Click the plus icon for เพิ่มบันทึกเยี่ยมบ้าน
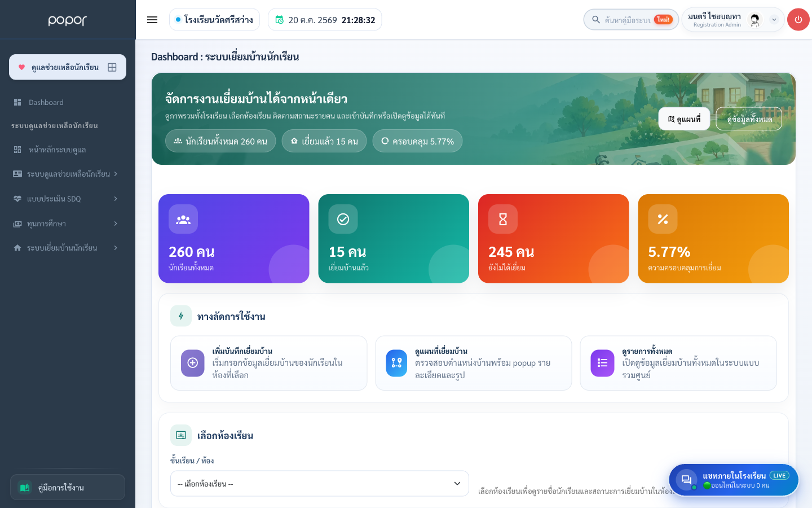The height and width of the screenshot is (508, 812). coord(192,363)
